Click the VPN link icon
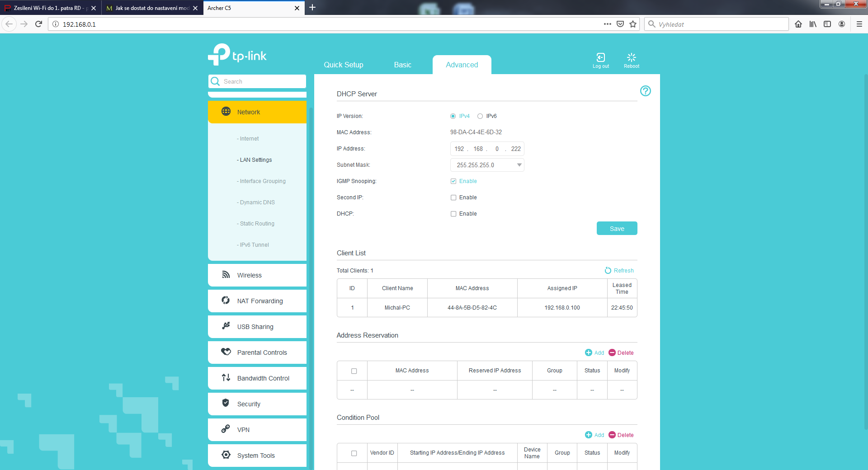 226,429
